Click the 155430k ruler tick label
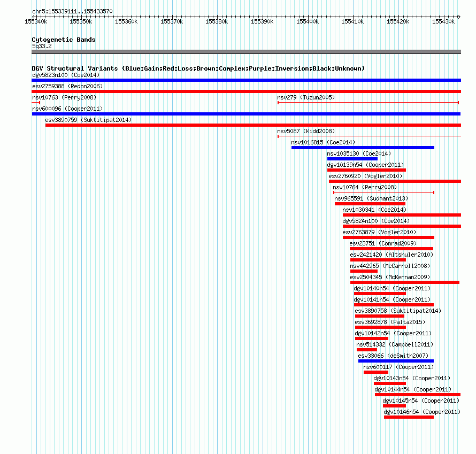This screenshot has width=476, height=454. pos(443,21)
